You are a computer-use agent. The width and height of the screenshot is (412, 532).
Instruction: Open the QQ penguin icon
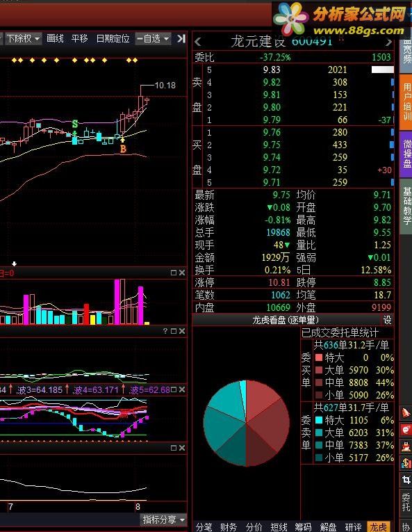(406, 446)
